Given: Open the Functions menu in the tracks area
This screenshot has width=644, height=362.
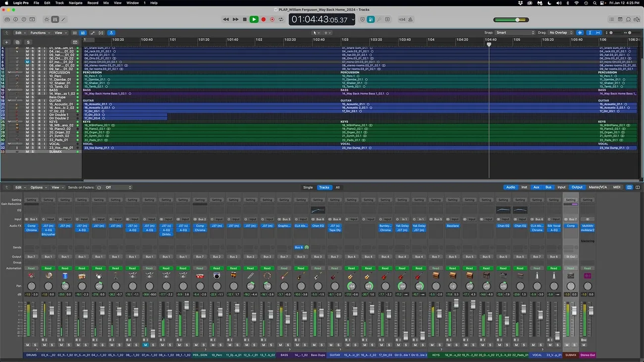Looking at the screenshot, I should point(39,33).
